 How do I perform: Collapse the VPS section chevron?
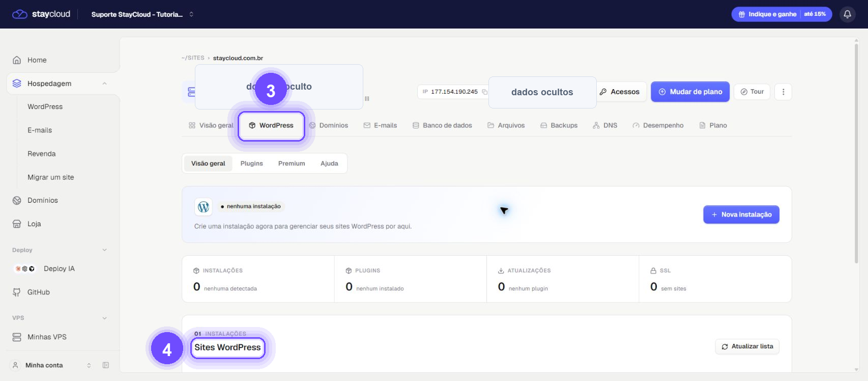pyautogui.click(x=104, y=318)
